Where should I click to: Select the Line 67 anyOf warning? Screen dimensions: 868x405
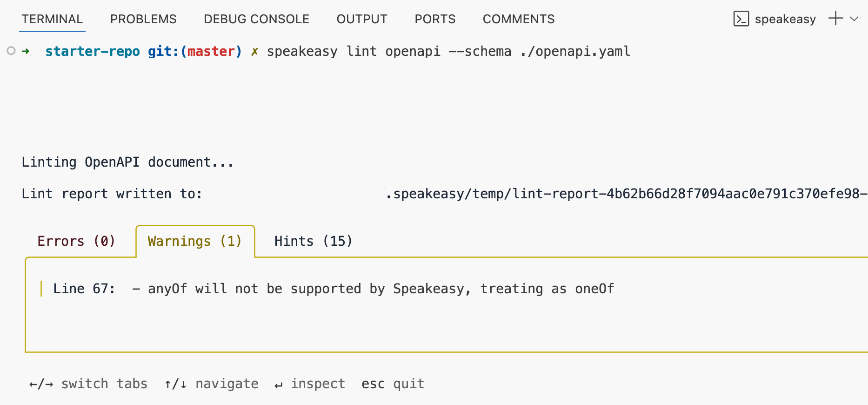[334, 289]
